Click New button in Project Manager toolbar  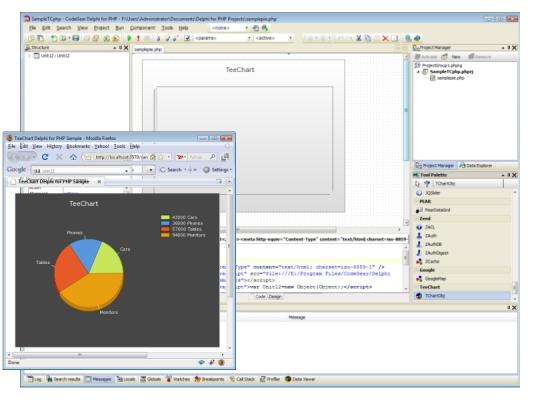451,57
